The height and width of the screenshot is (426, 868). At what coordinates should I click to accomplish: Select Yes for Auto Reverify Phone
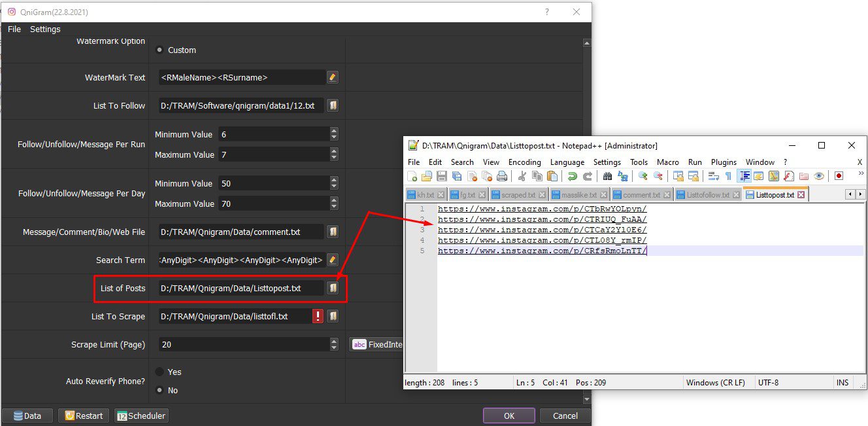coord(159,372)
